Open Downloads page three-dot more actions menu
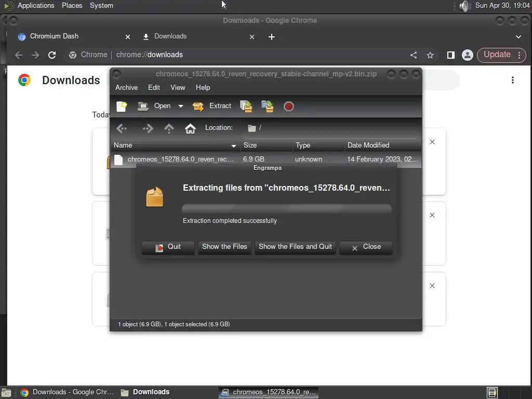 (512, 80)
